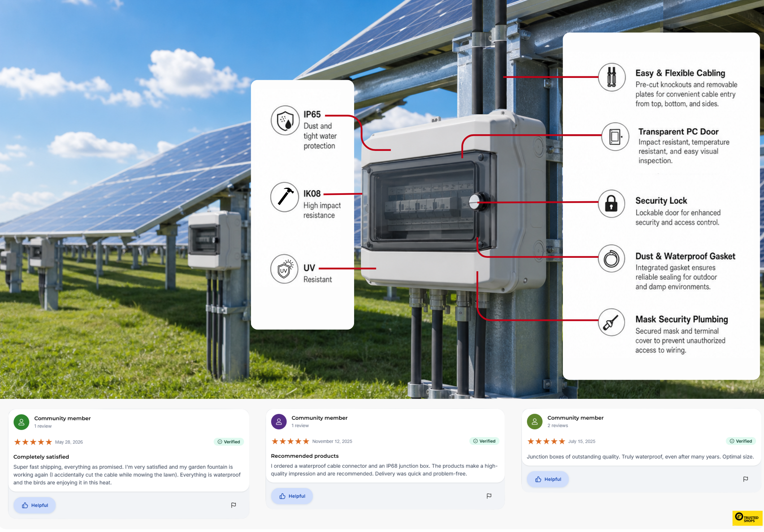Click 'Community member' name on July 15 review
The height and width of the screenshot is (532, 764).
click(x=575, y=418)
